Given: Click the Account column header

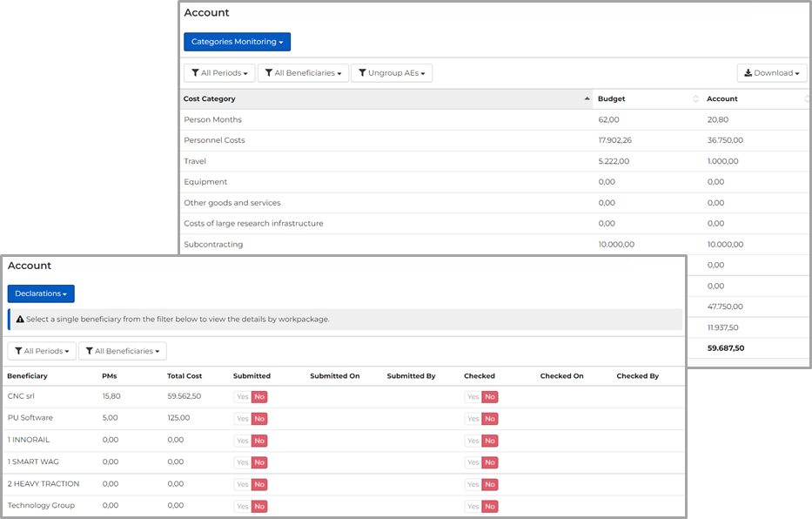Looking at the screenshot, I should coord(722,99).
